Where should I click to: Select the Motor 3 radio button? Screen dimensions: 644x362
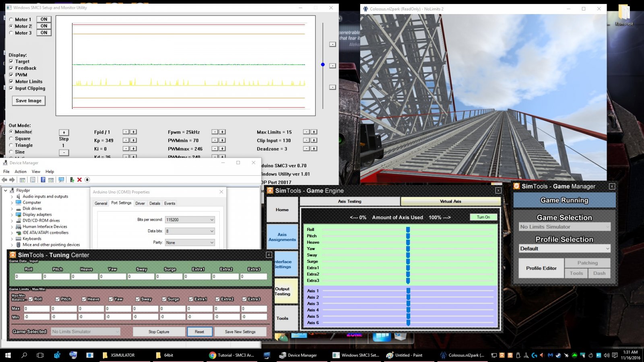coord(11,33)
